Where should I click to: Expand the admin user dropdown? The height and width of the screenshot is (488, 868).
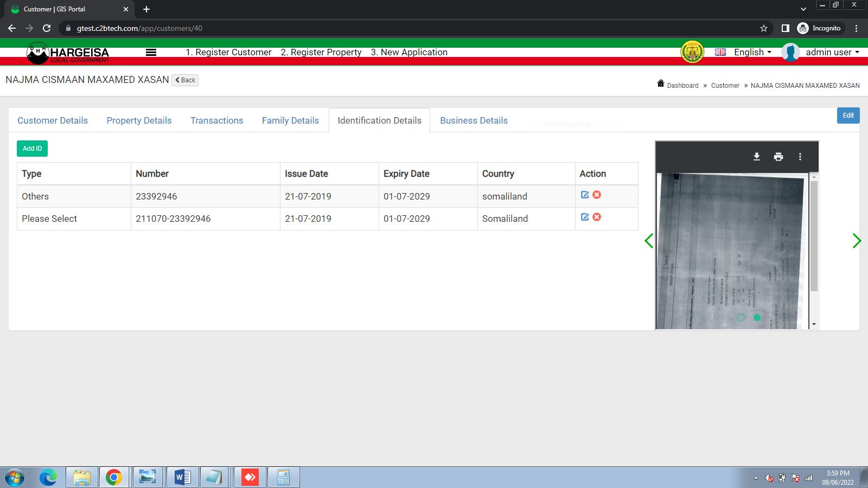coord(832,52)
